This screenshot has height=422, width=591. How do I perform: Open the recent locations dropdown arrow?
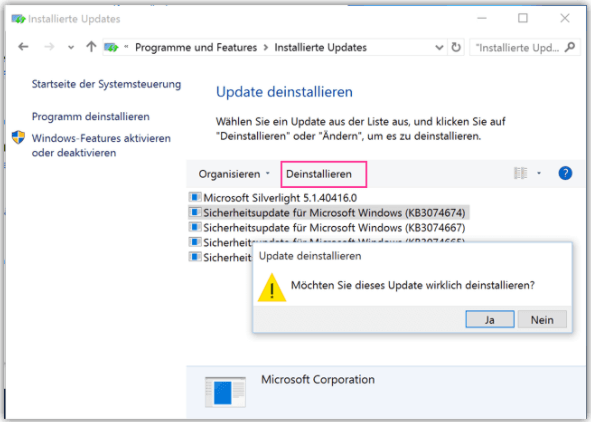coord(71,47)
